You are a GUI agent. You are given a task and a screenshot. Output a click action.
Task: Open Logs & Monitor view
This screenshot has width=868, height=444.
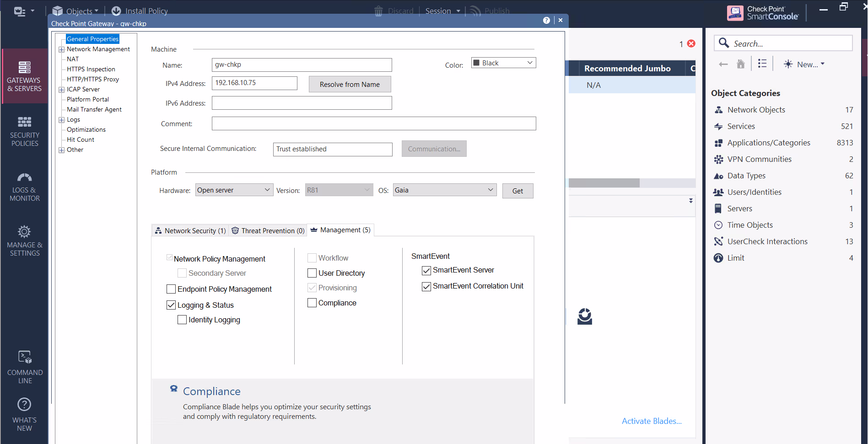click(24, 187)
